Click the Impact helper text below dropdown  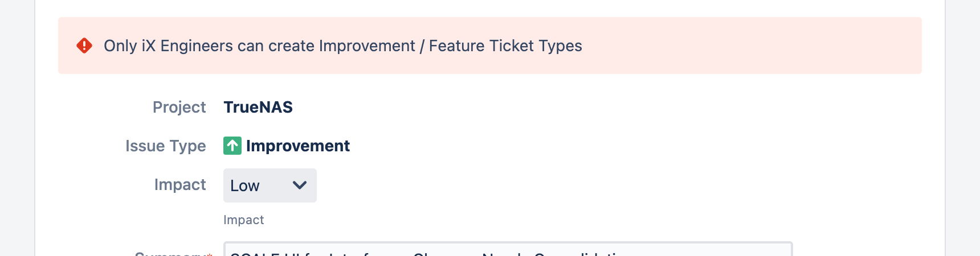[243, 220]
